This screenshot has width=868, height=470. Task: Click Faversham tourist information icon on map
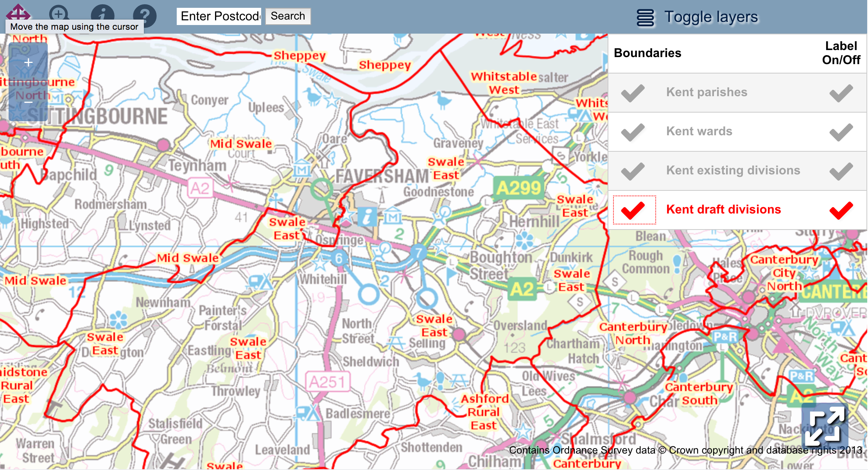tap(367, 216)
